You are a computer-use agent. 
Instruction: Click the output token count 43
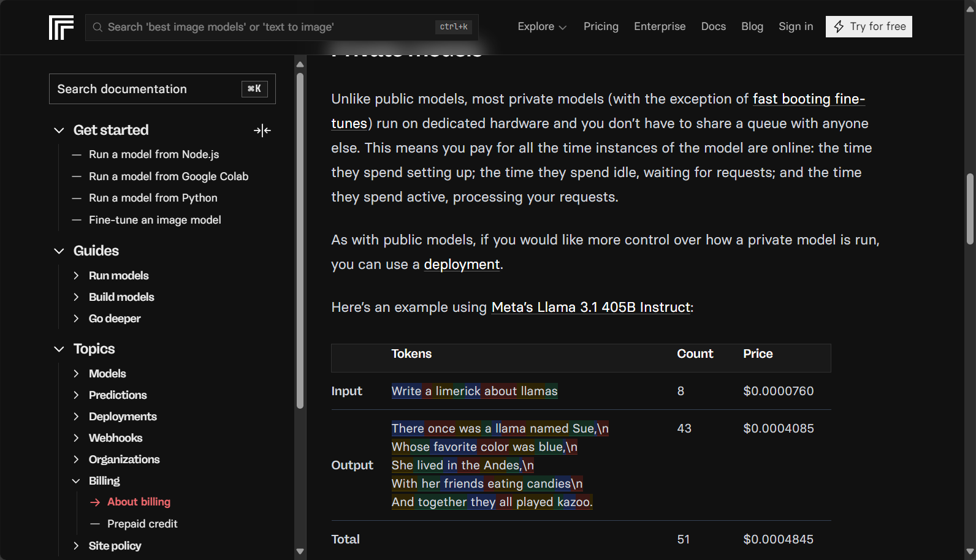coord(684,428)
